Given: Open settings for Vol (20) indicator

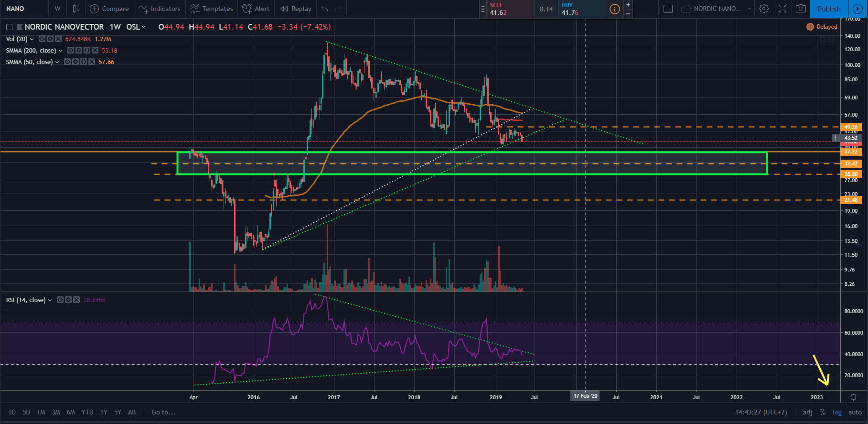Looking at the screenshot, I should pos(50,39).
